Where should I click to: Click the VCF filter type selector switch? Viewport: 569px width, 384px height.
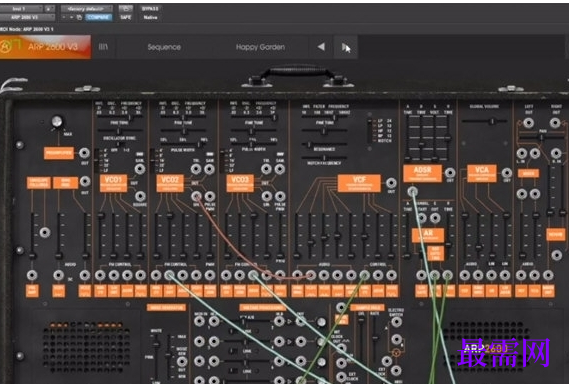click(x=369, y=131)
